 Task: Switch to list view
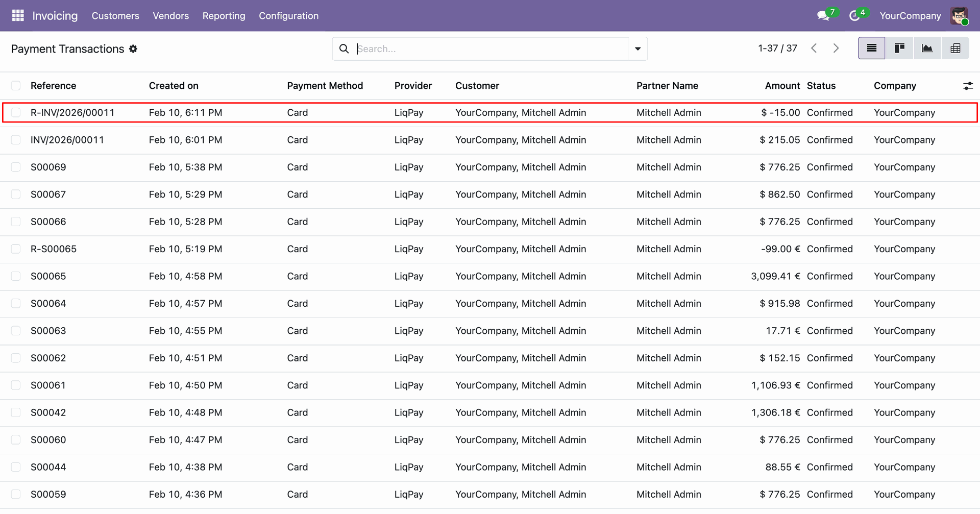click(x=871, y=48)
